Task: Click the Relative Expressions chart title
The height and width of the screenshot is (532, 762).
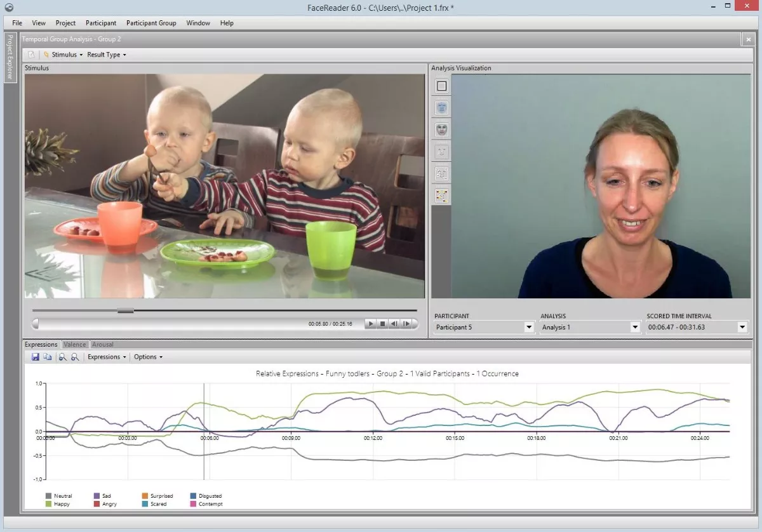Action: point(387,374)
